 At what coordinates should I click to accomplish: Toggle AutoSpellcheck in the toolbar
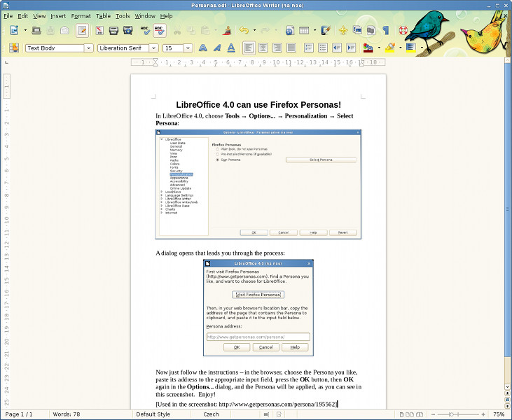(x=160, y=31)
